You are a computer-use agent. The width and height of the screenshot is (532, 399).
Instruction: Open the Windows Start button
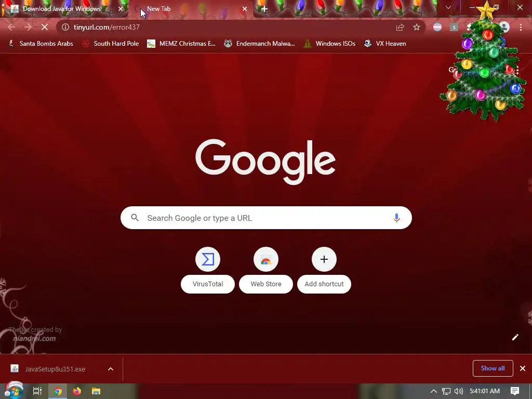[14, 391]
